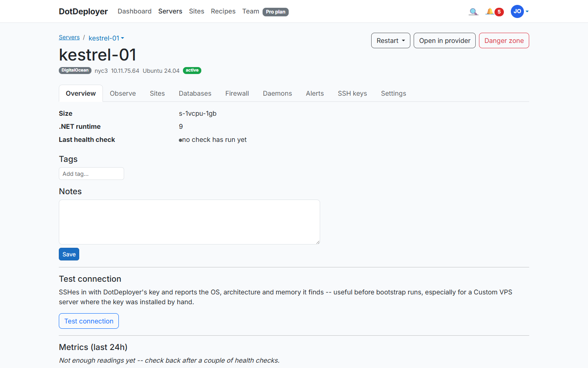Click the Ubuntu 24.04 OS label
This screenshot has height=368, width=588.
pyautogui.click(x=161, y=71)
